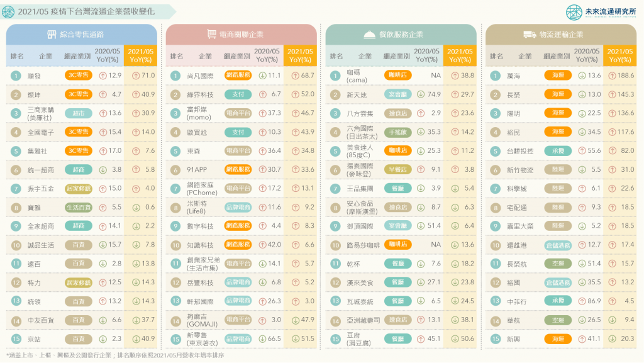644x363 pixels.
Task: Click the shopping cart icon in 電商關聯企業 header
Action: click(211, 34)
